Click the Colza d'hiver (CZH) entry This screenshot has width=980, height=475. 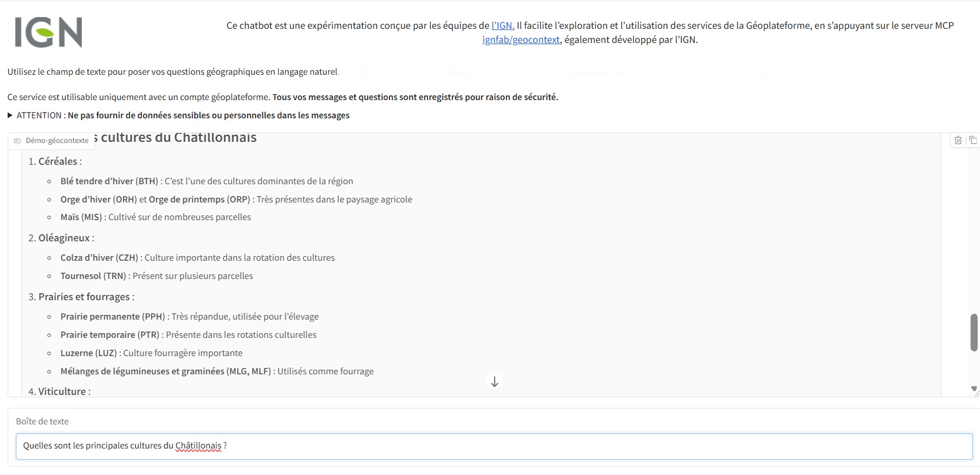(x=99, y=258)
